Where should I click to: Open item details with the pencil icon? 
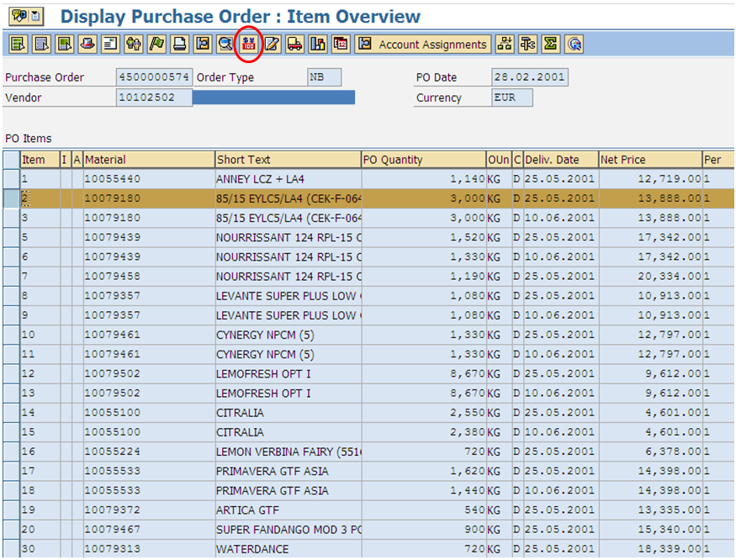click(x=272, y=44)
